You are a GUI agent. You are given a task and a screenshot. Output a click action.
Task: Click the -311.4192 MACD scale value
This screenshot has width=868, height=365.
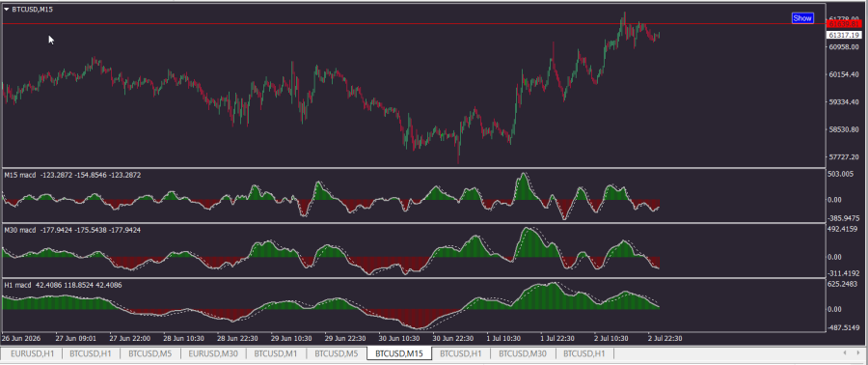click(x=844, y=273)
